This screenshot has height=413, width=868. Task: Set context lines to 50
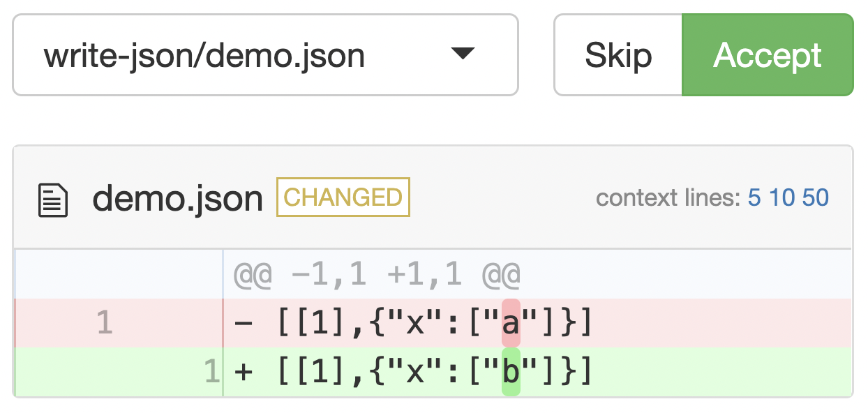point(815,198)
